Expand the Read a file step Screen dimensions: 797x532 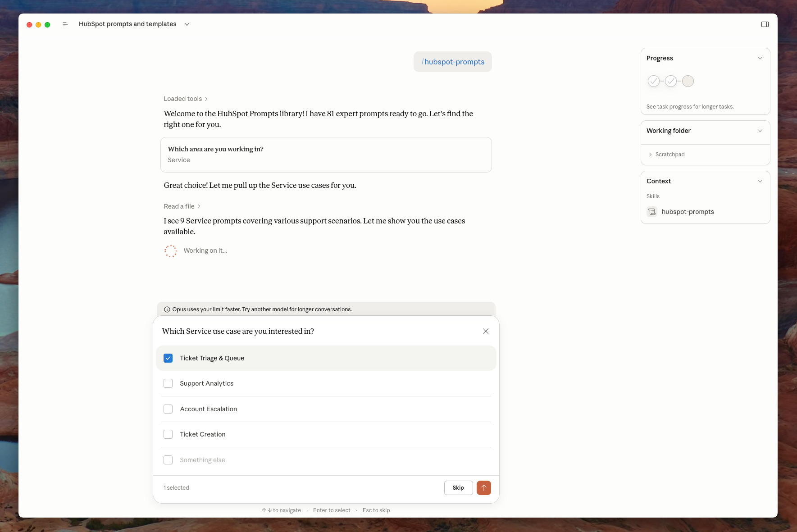pos(182,206)
